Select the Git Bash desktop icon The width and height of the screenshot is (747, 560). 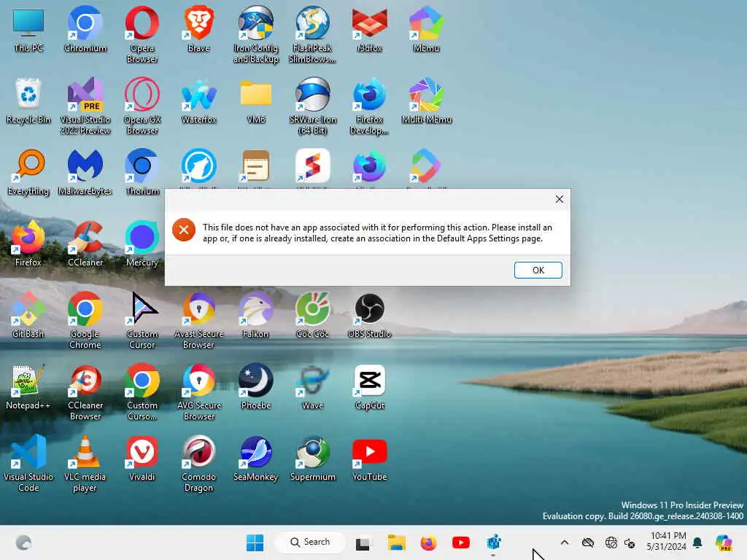click(x=28, y=315)
